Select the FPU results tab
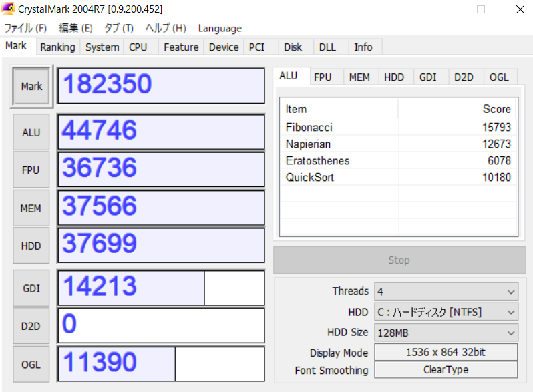Viewport: 533px width, 392px height. pyautogui.click(x=323, y=77)
